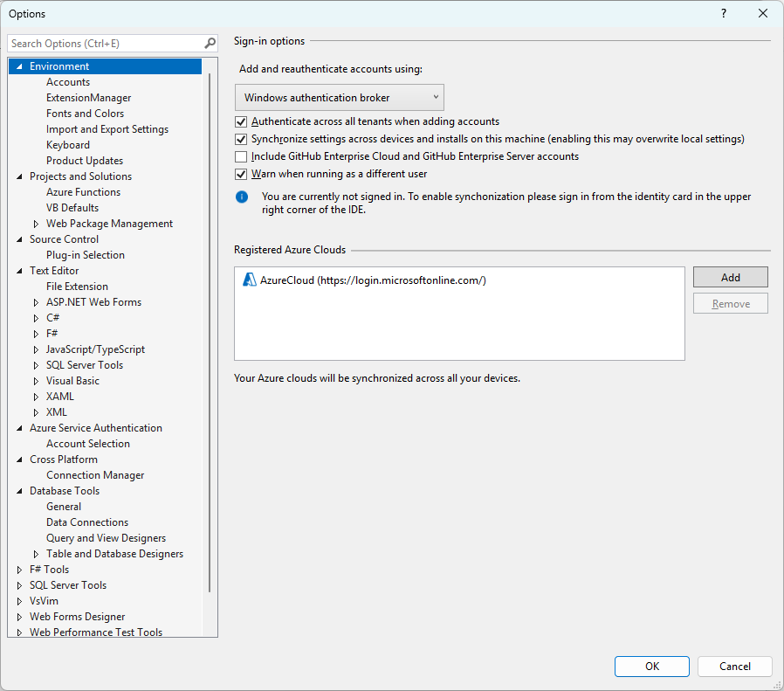
Task: Open Data Connections settings
Action: coord(87,522)
